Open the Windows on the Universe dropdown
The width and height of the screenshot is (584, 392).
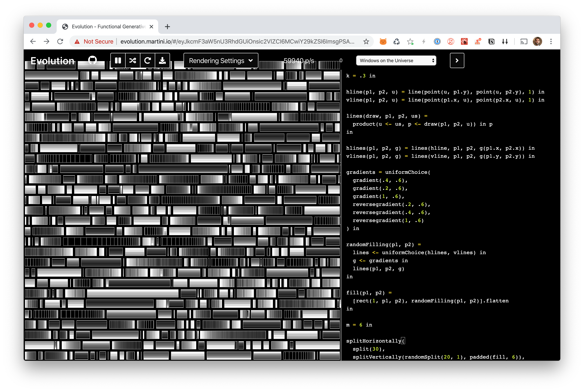click(396, 61)
